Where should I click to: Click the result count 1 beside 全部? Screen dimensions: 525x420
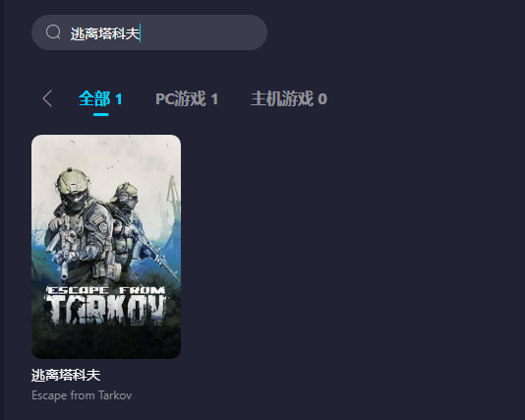click(x=119, y=99)
